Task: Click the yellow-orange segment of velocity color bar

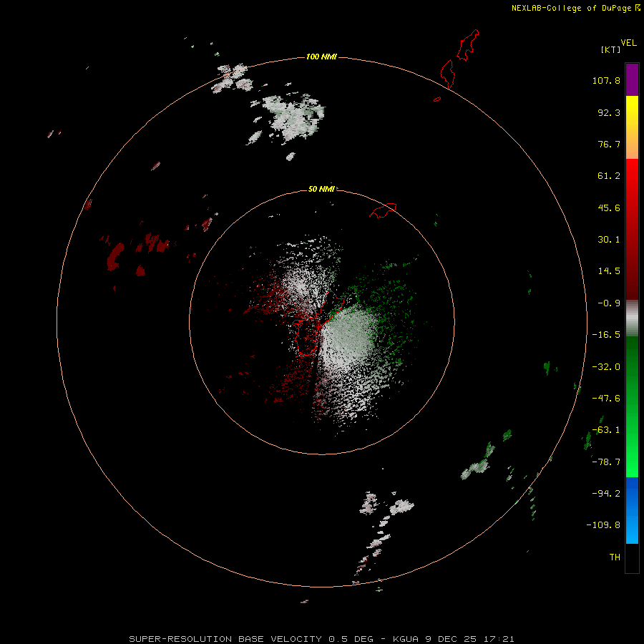Action: click(632, 127)
